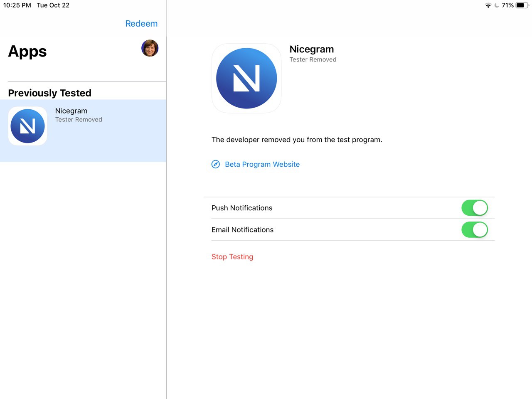Tap the Nicegram title in detail pane

click(312, 49)
